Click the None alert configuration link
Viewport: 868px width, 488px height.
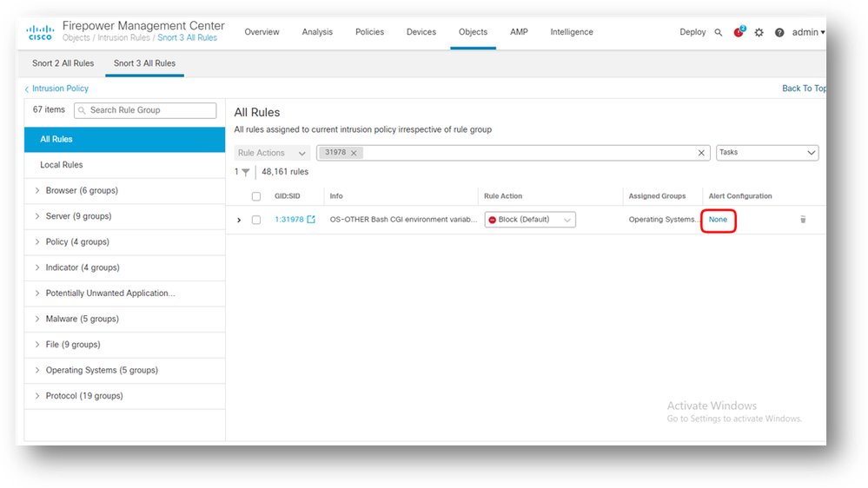pos(718,220)
